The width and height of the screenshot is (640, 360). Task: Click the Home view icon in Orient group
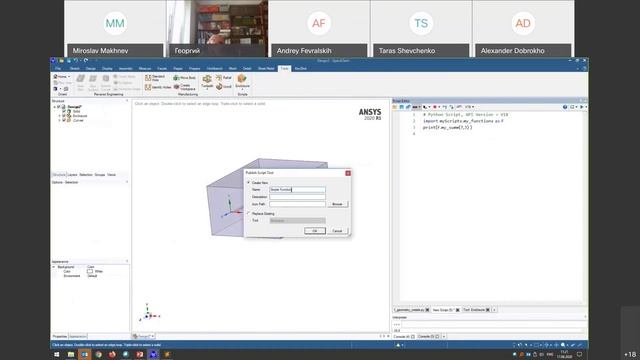click(56, 76)
